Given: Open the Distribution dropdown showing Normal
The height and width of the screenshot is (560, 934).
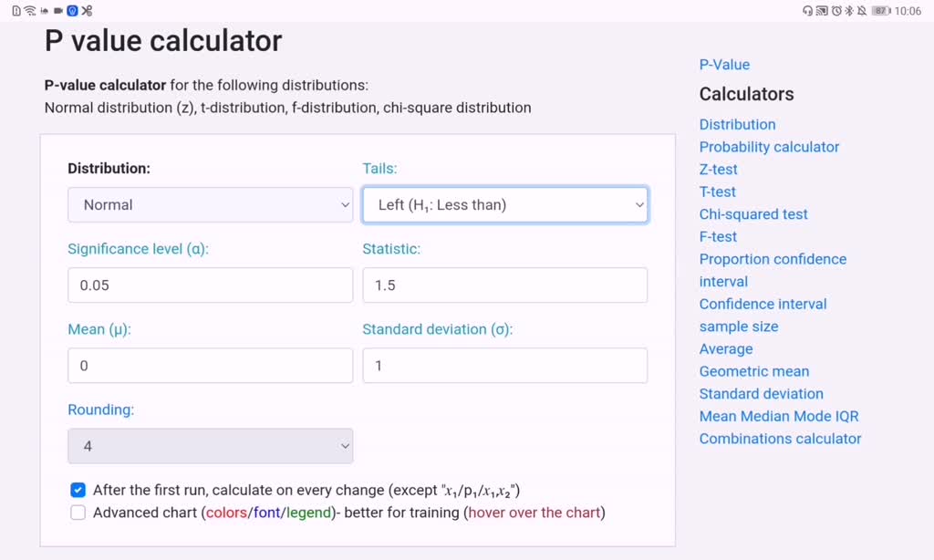Looking at the screenshot, I should point(210,204).
